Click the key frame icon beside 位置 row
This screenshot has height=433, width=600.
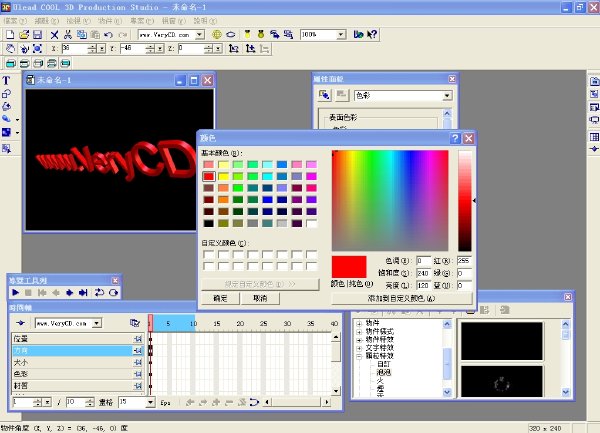click(138, 339)
